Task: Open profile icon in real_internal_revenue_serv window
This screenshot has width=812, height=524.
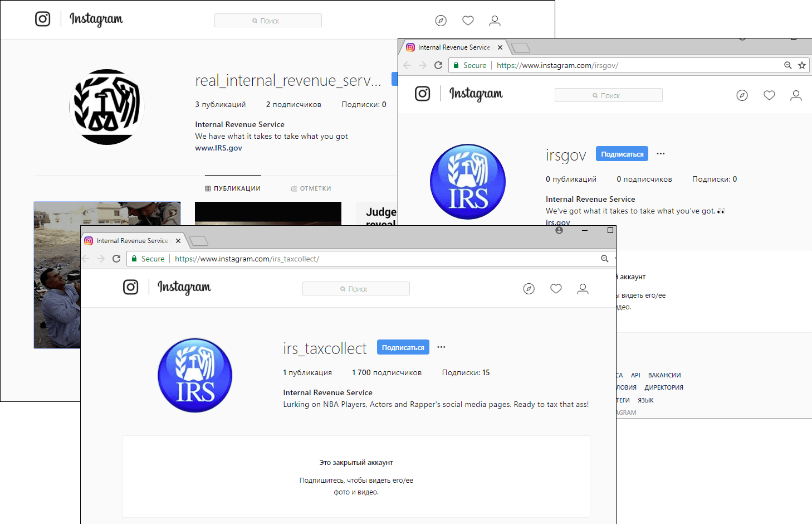Action: point(495,21)
